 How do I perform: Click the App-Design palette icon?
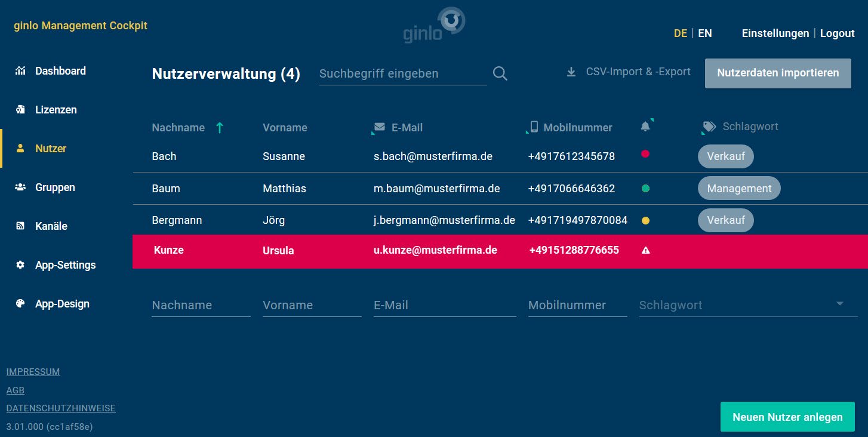pyautogui.click(x=20, y=304)
